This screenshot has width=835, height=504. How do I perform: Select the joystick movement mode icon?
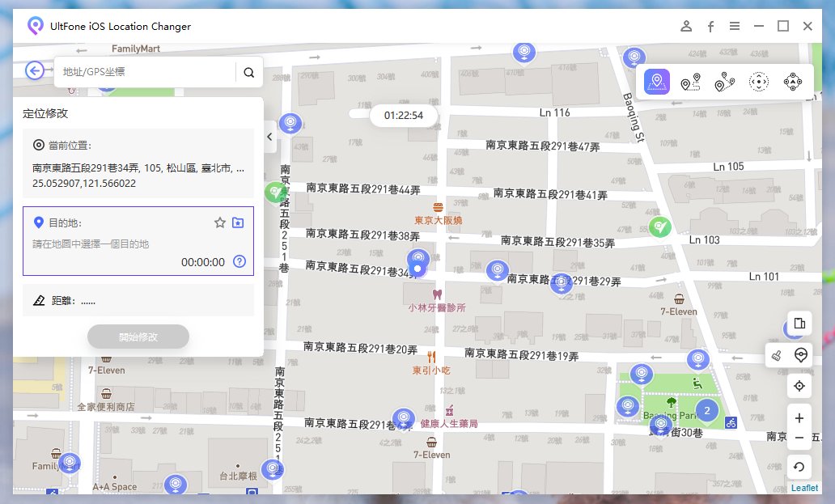point(793,82)
